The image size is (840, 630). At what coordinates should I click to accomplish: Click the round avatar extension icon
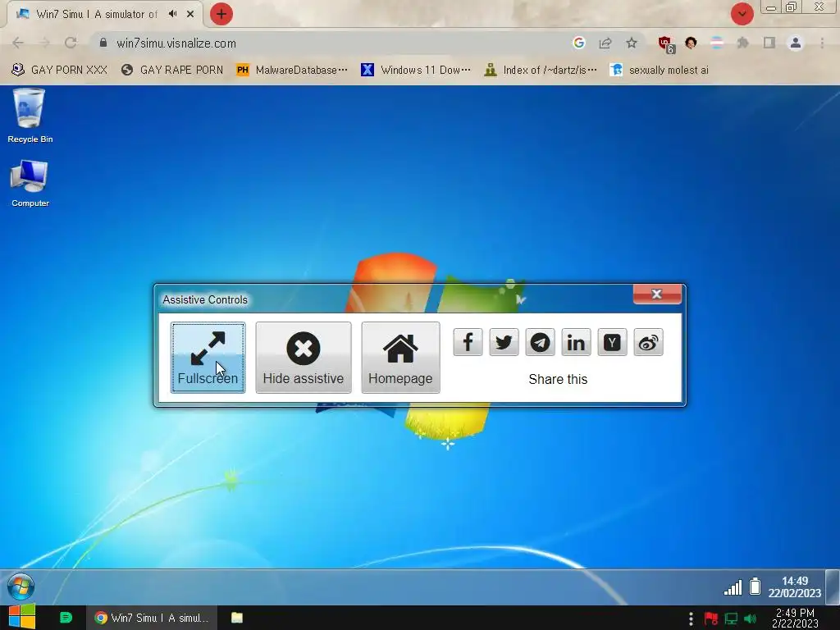691,43
